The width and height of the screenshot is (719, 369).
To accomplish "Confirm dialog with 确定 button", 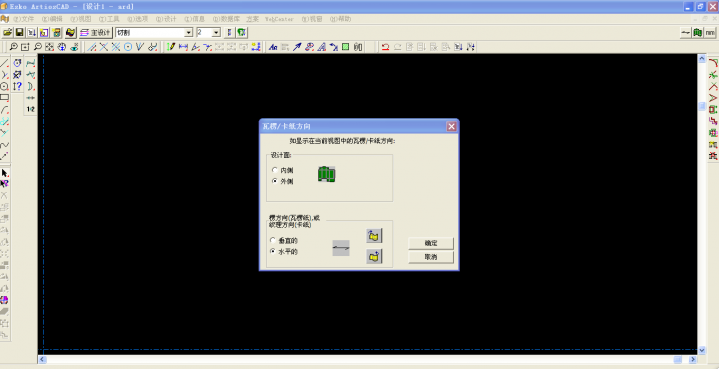I will [x=431, y=243].
